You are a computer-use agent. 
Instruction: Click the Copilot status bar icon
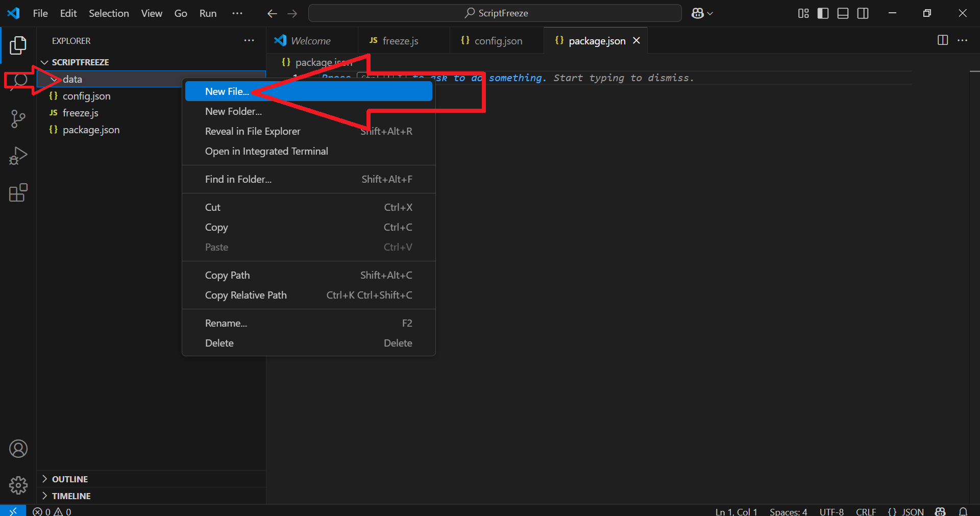pos(940,511)
